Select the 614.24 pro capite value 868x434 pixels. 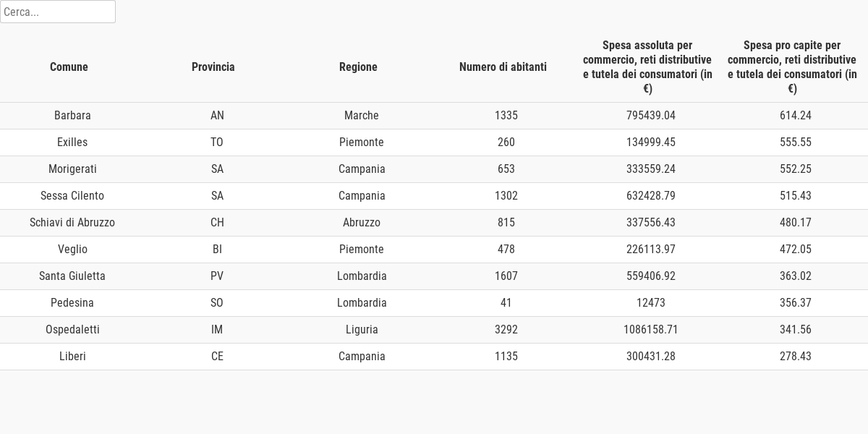coord(796,116)
